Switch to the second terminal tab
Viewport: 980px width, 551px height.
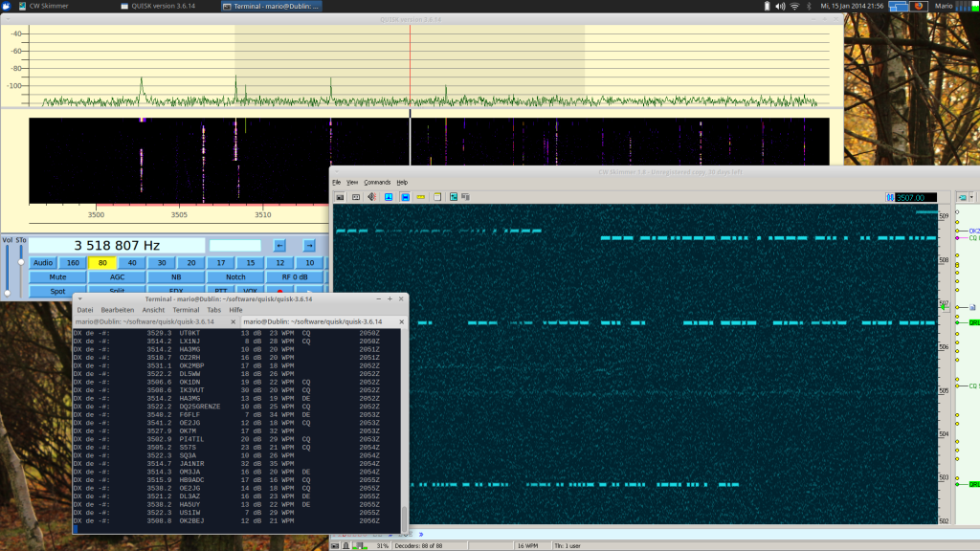tap(312, 321)
